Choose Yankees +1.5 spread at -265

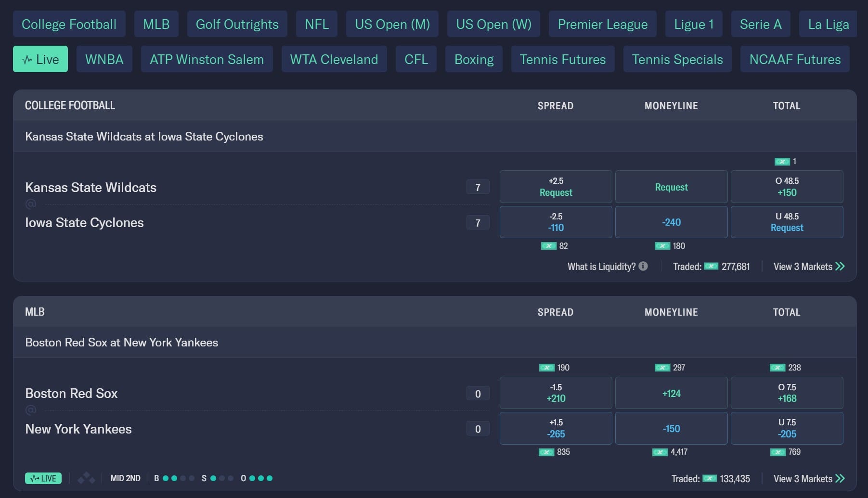[x=556, y=428]
